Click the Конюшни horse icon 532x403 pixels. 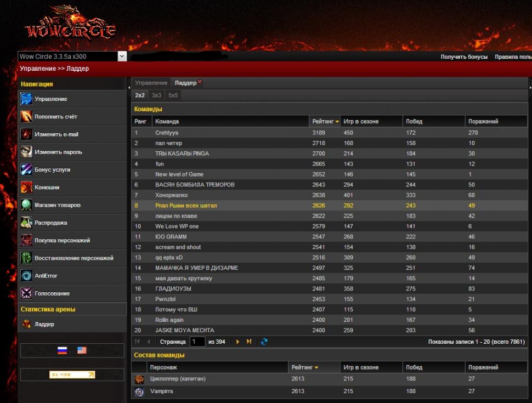pos(26,188)
